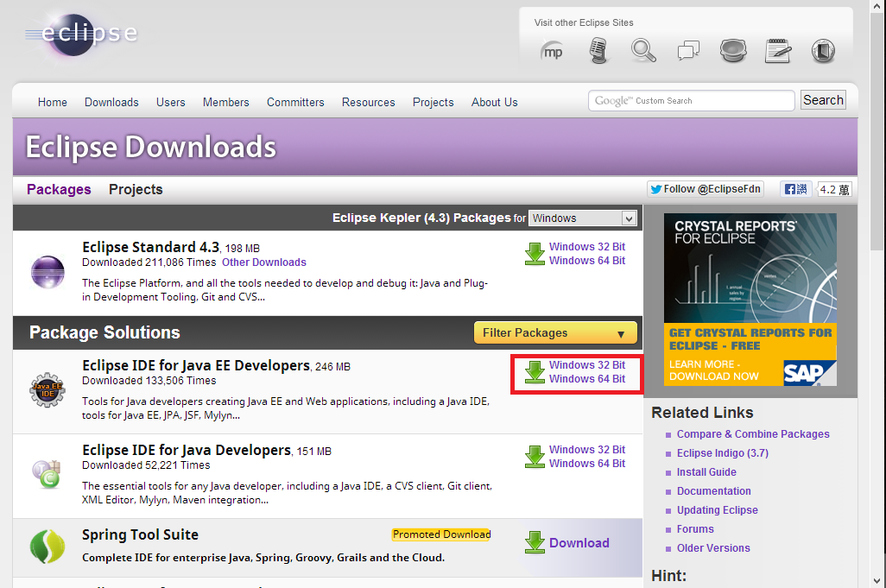This screenshot has width=886, height=588.
Task: Click the Eclipse Standard purple sphere icon
Action: click(47, 272)
